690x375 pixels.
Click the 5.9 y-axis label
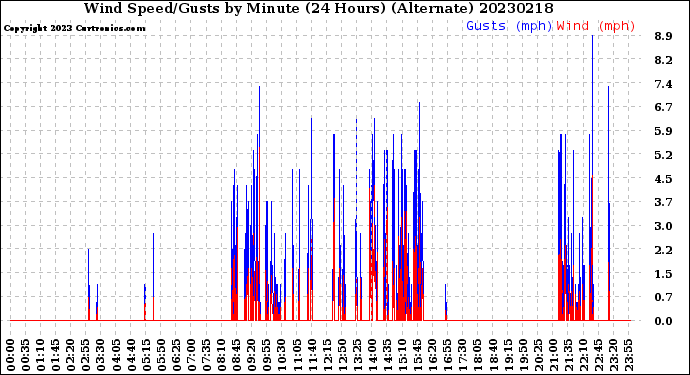pyautogui.click(x=663, y=131)
